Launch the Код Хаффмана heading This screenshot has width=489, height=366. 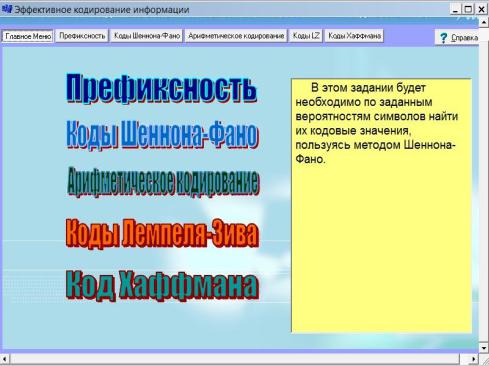[162, 286]
